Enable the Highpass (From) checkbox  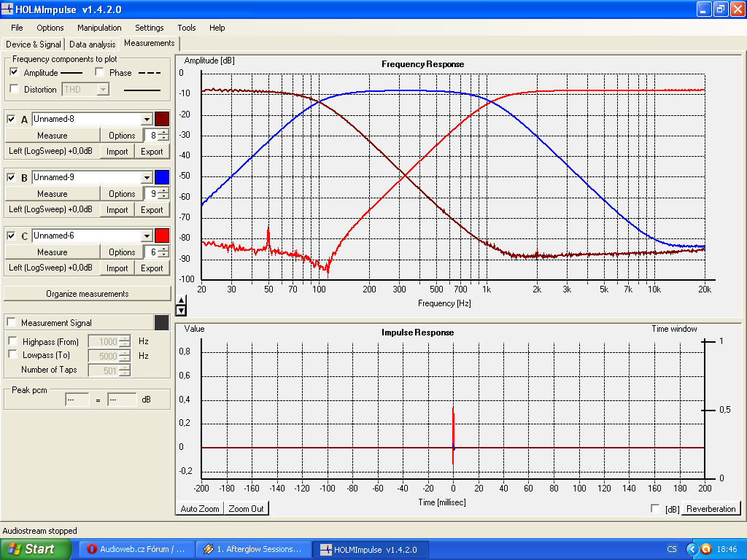(13, 341)
